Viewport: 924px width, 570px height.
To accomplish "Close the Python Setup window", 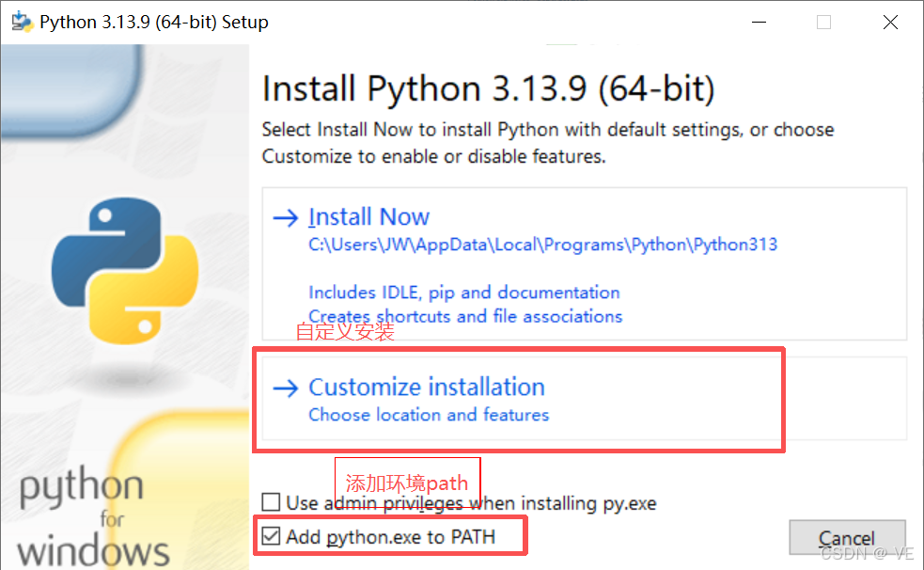I will (x=890, y=23).
